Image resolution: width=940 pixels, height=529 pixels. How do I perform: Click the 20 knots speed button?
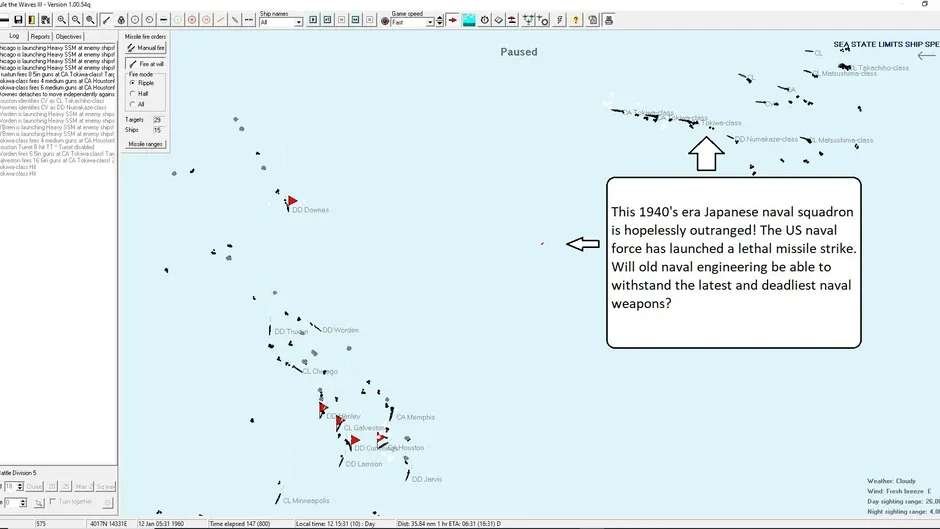52,486
